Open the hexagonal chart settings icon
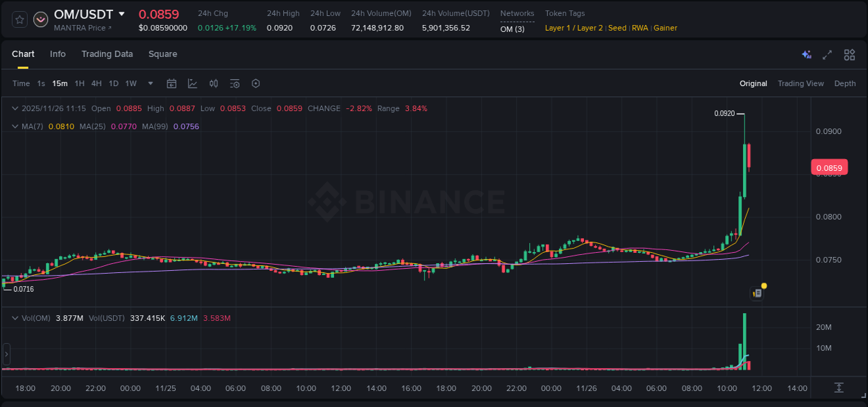The width and height of the screenshot is (868, 407). point(256,83)
